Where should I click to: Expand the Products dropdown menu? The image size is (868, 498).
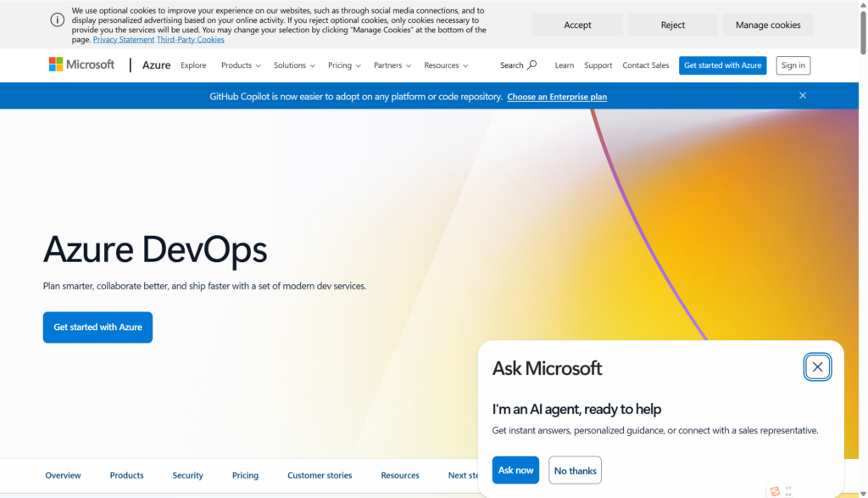click(241, 65)
